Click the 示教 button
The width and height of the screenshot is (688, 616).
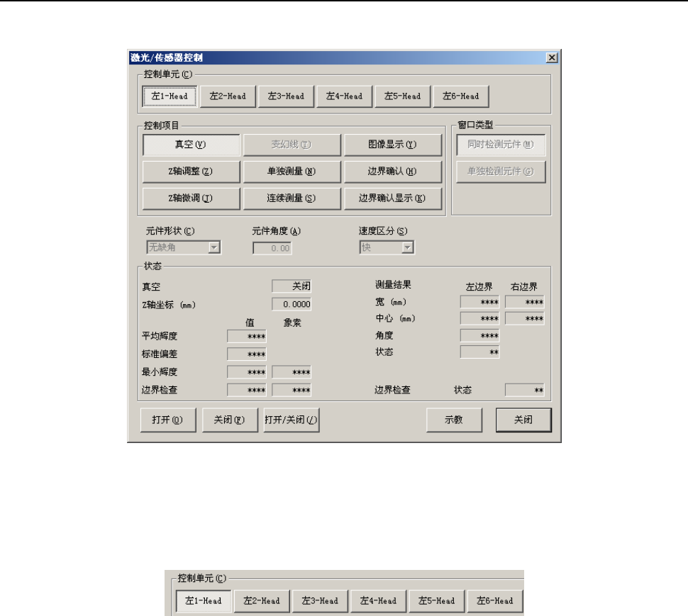[454, 420]
